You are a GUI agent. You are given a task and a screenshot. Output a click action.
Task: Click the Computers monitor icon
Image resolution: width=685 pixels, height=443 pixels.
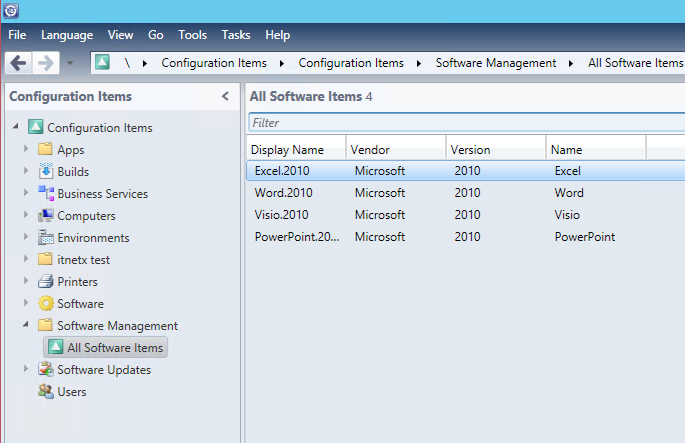click(45, 216)
